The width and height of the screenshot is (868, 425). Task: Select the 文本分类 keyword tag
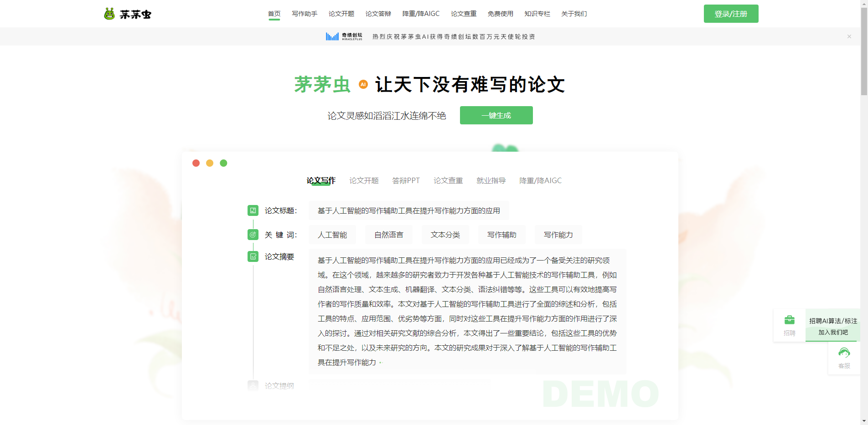click(x=445, y=235)
